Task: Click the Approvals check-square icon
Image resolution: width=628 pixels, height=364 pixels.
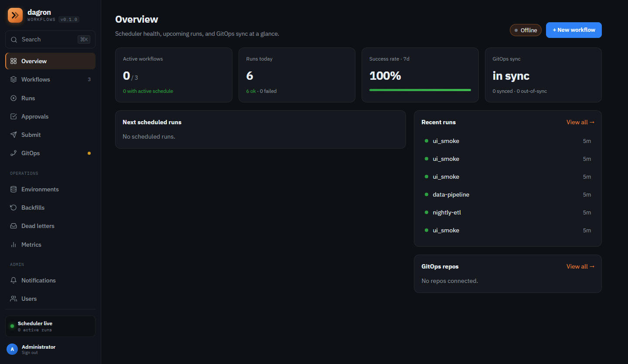Action: click(x=14, y=116)
